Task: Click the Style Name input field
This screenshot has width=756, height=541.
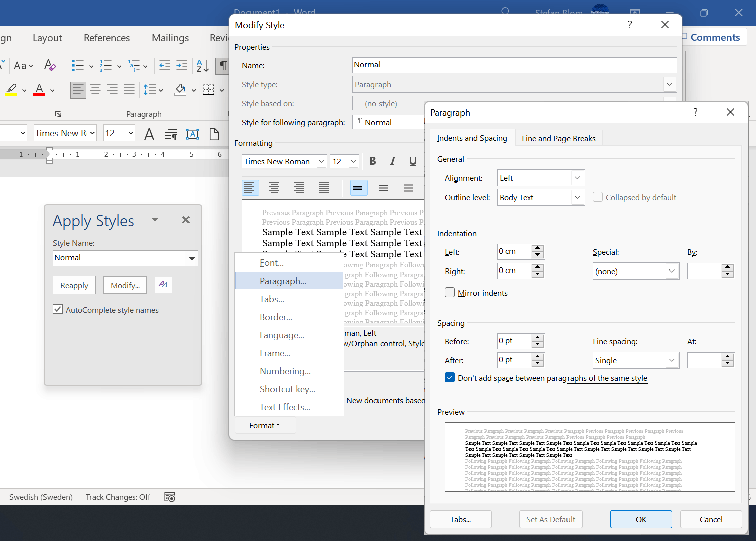Action: coord(119,258)
